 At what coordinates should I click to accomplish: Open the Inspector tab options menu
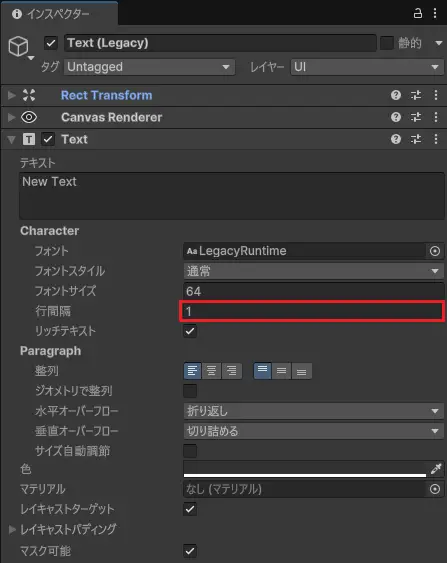click(x=435, y=14)
